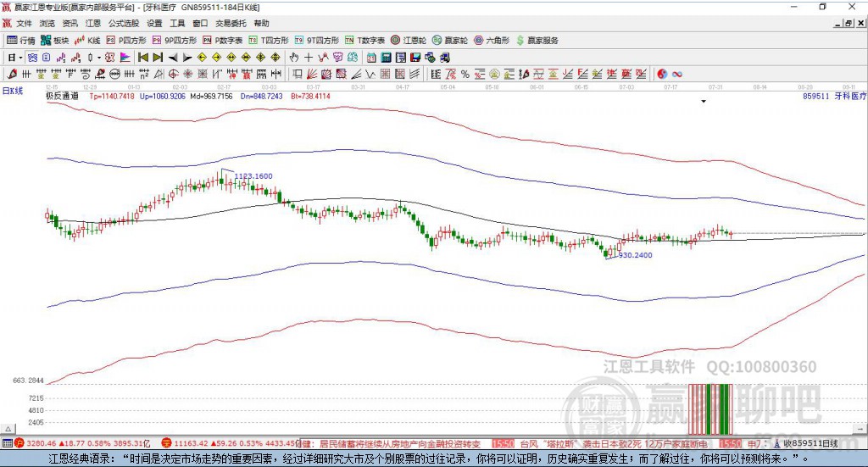Jump to first bar icon
This screenshot has width=868, height=467.
point(143,58)
